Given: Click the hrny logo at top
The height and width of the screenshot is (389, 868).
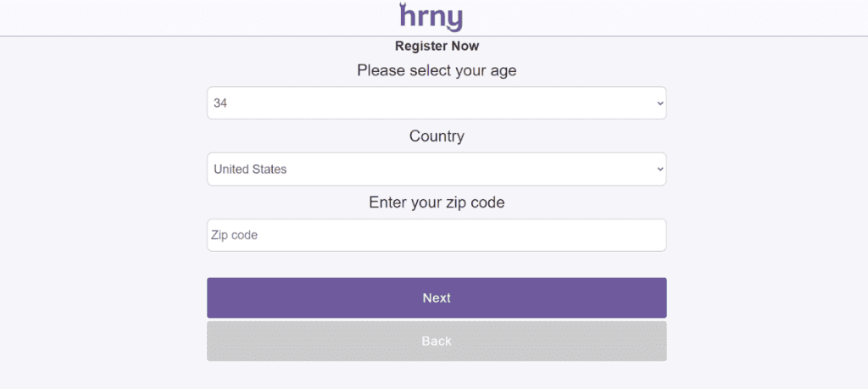Looking at the screenshot, I should [x=431, y=17].
